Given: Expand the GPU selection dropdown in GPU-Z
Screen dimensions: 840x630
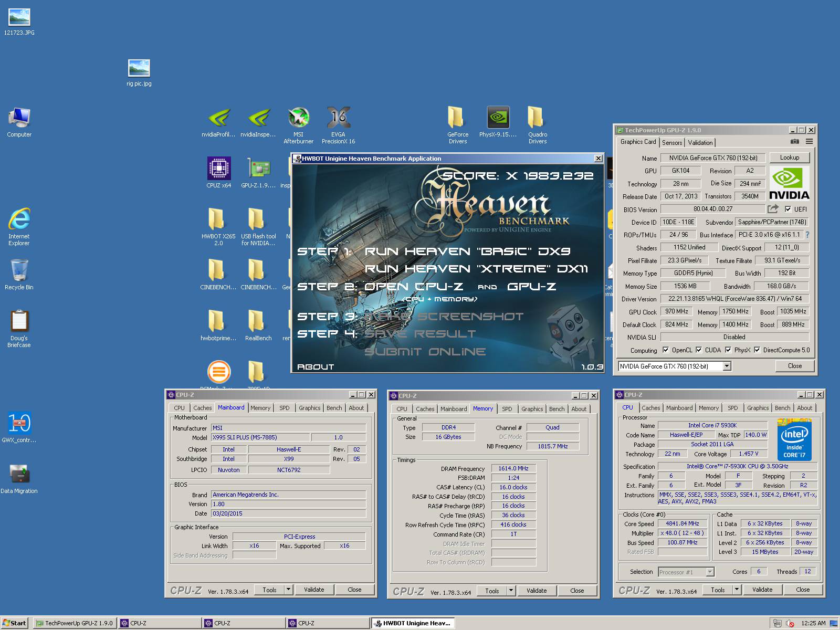Looking at the screenshot, I should [727, 366].
